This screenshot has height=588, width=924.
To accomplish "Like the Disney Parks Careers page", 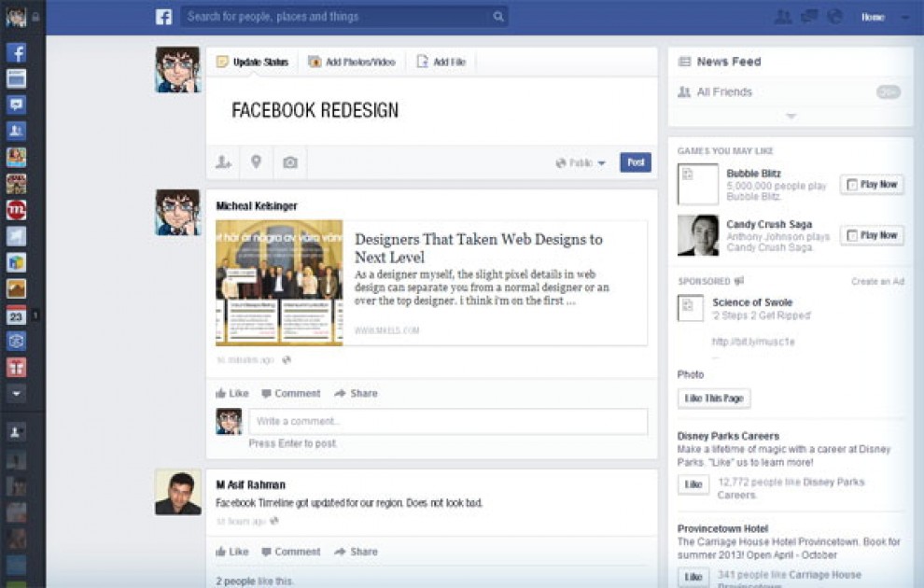I will point(693,484).
